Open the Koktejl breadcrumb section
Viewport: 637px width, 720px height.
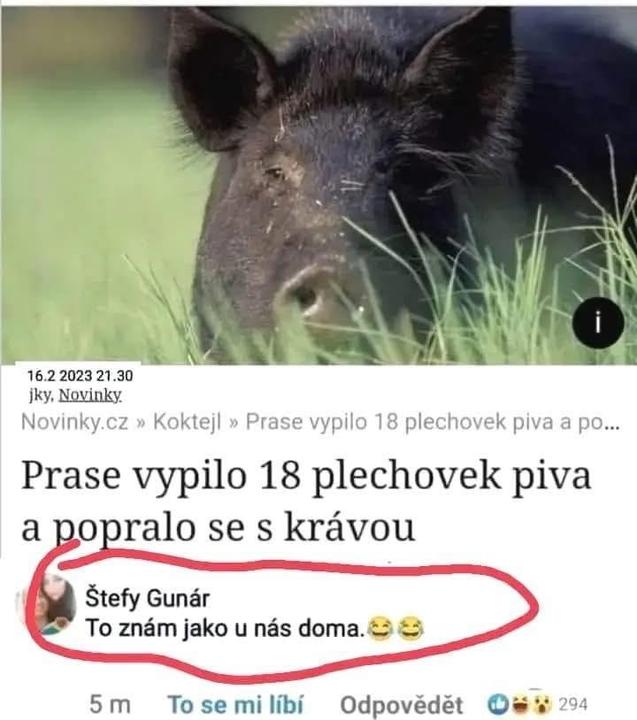click(187, 422)
